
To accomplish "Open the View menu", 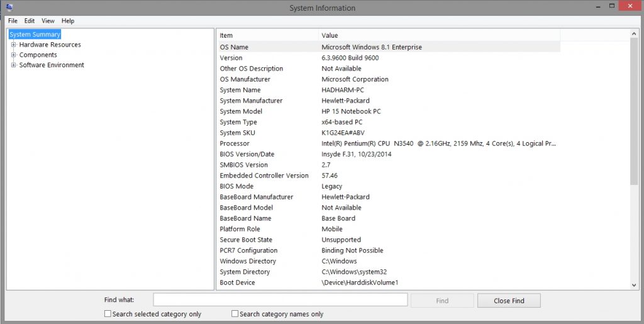I will 48,21.
